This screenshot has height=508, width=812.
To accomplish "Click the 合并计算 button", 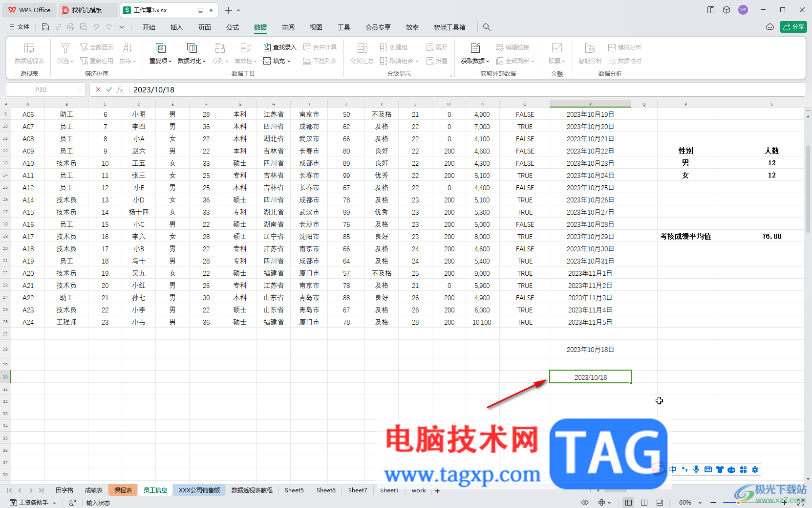I will tap(320, 47).
